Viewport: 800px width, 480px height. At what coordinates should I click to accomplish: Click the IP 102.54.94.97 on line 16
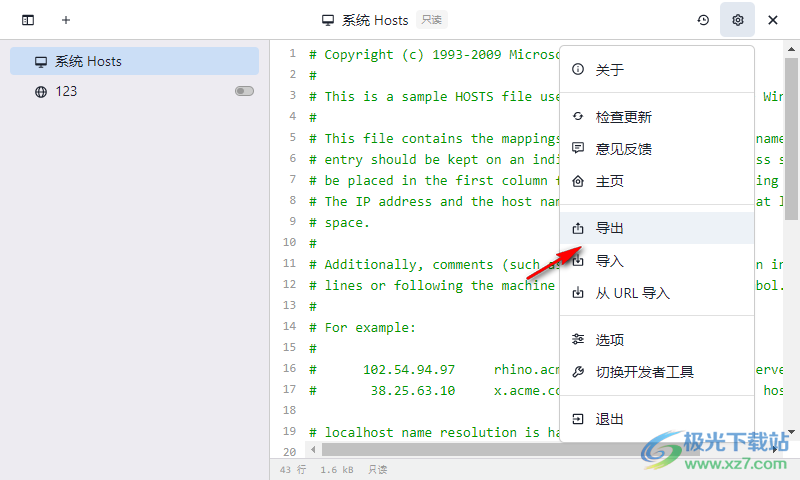pyautogui.click(x=409, y=369)
